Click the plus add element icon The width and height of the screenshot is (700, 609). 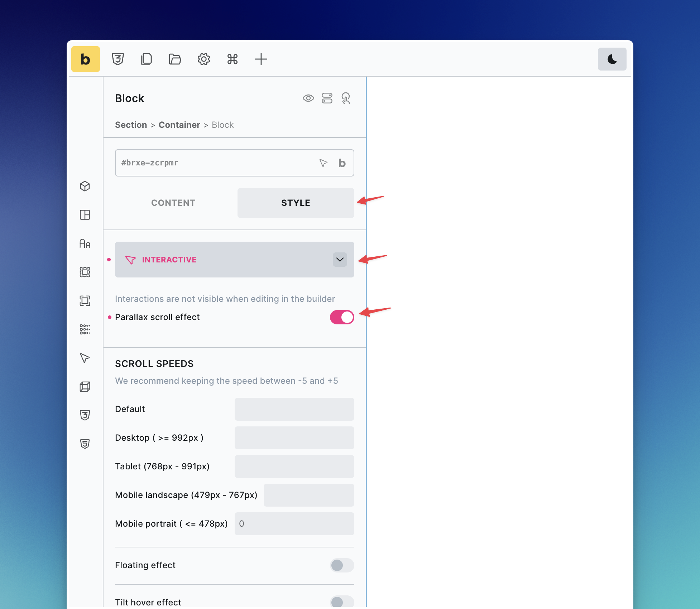point(261,59)
